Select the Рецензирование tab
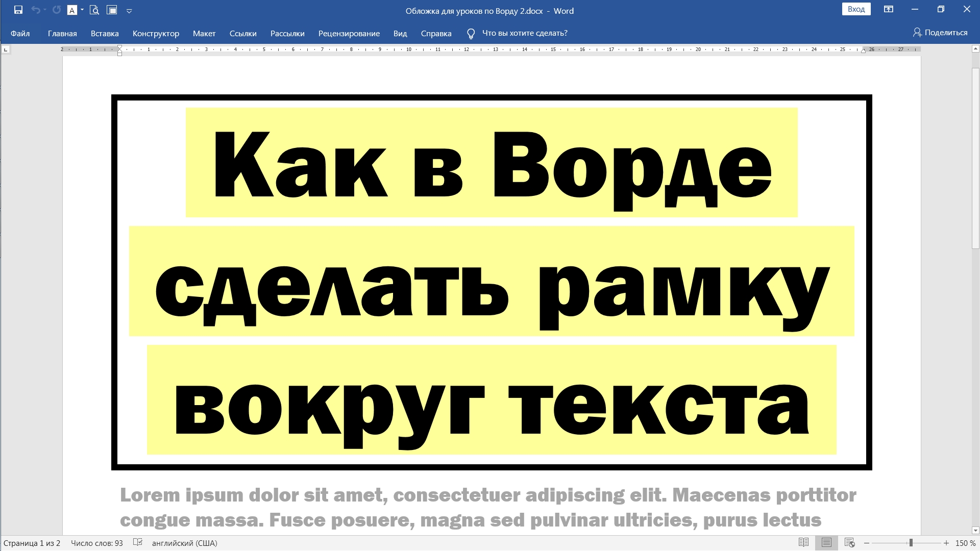980x551 pixels. [x=349, y=33]
